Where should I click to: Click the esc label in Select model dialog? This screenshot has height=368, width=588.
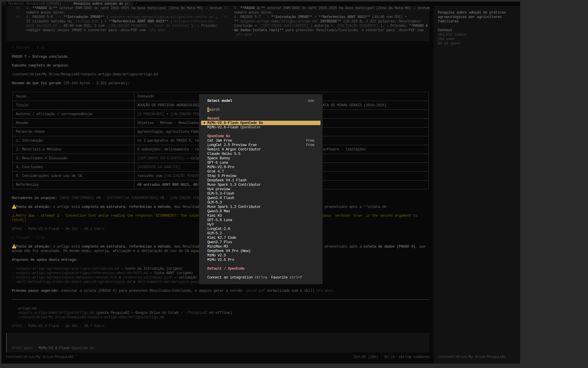(x=311, y=101)
